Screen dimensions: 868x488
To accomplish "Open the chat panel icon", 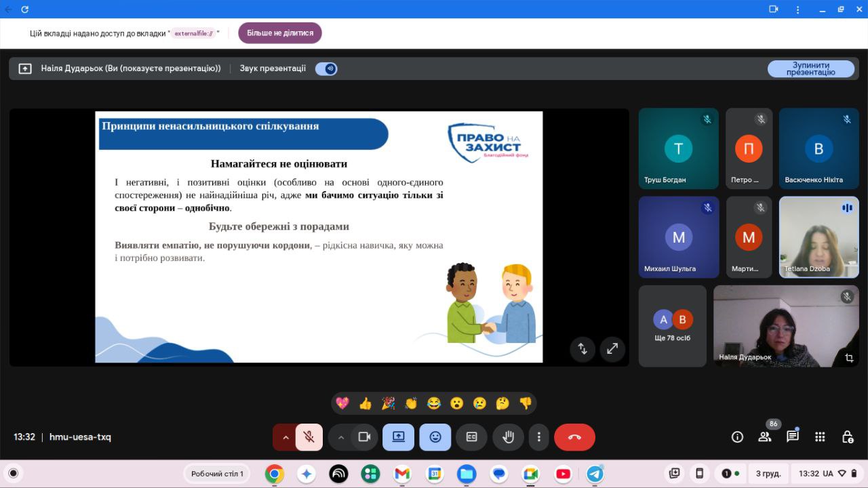I will [792, 437].
